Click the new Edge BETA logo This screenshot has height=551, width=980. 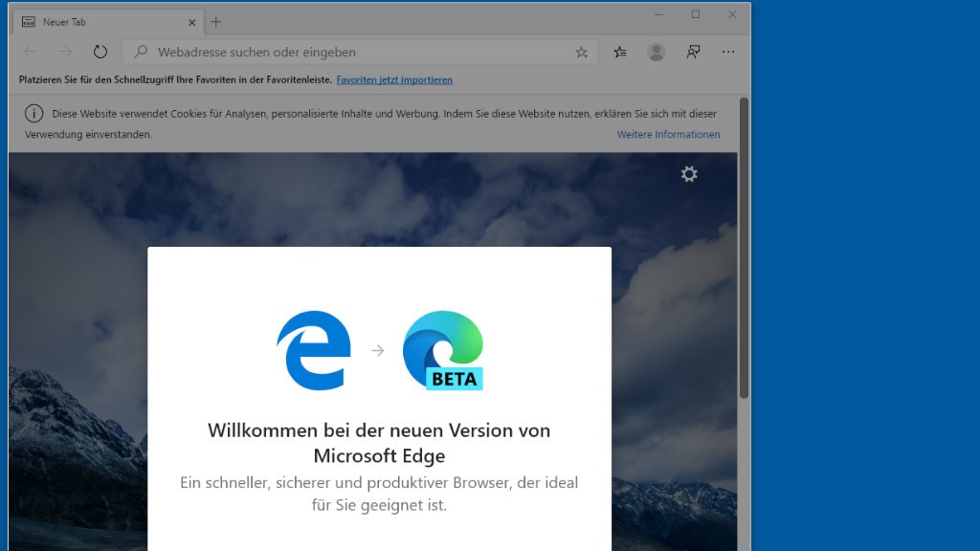coord(443,350)
